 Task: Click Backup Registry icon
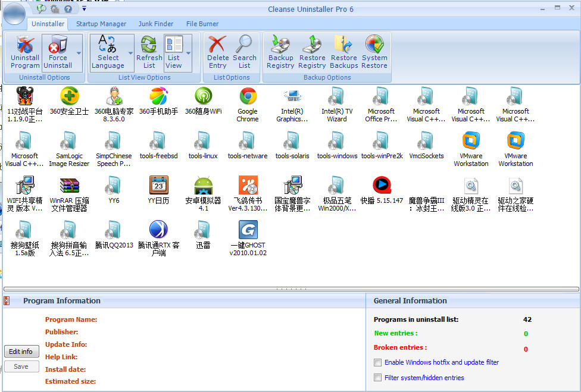point(280,44)
